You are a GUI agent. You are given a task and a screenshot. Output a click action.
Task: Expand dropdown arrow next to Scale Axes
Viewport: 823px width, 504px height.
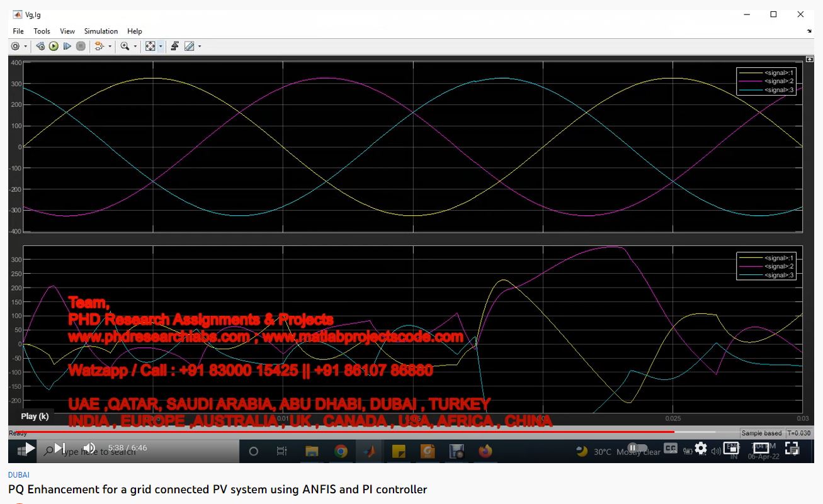tap(161, 46)
